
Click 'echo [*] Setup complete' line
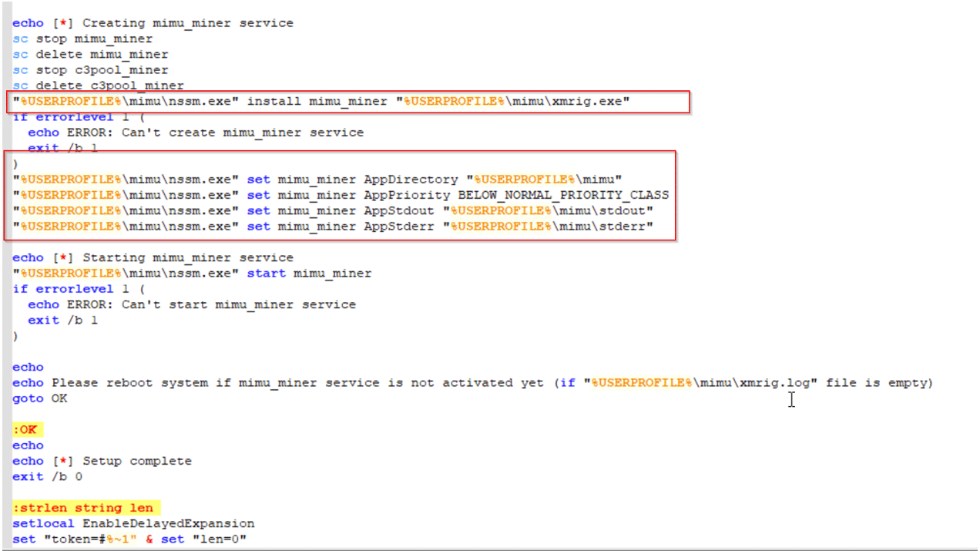(102, 461)
